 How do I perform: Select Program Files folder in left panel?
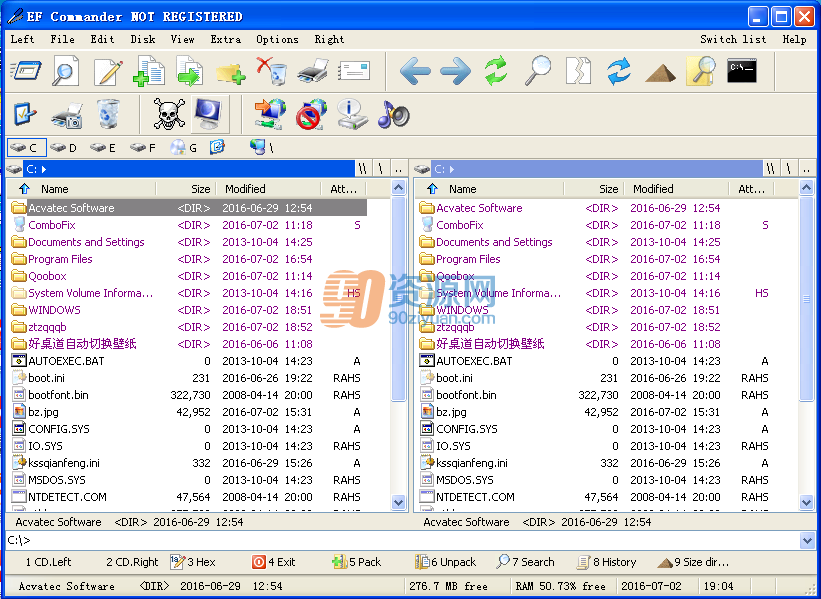tap(188, 259)
